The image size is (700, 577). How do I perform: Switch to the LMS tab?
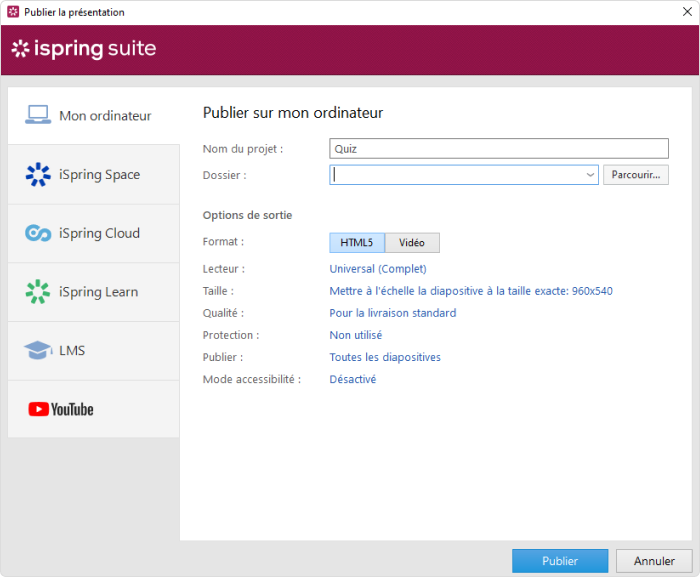click(x=94, y=351)
